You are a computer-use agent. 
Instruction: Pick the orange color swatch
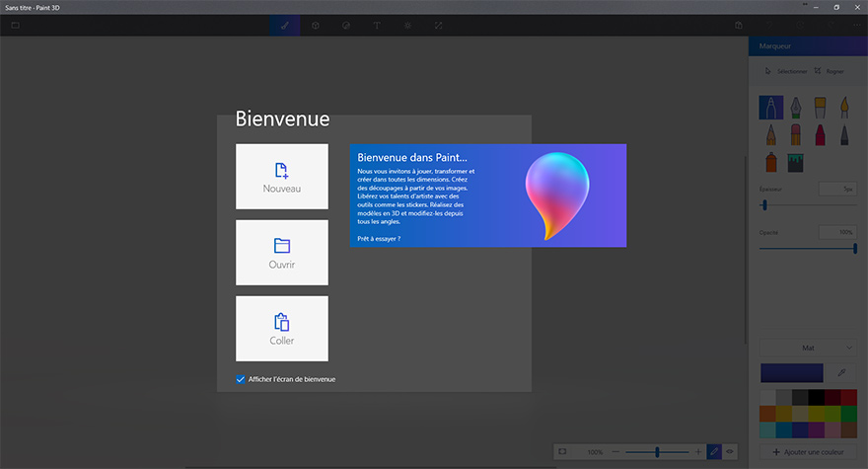pyautogui.click(x=767, y=414)
